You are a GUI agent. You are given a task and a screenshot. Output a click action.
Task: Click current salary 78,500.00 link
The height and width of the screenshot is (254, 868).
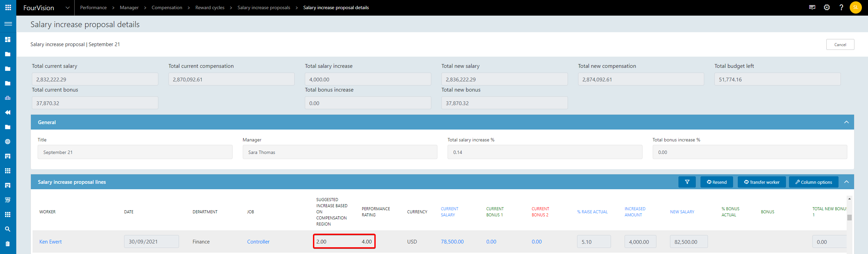pyautogui.click(x=452, y=242)
